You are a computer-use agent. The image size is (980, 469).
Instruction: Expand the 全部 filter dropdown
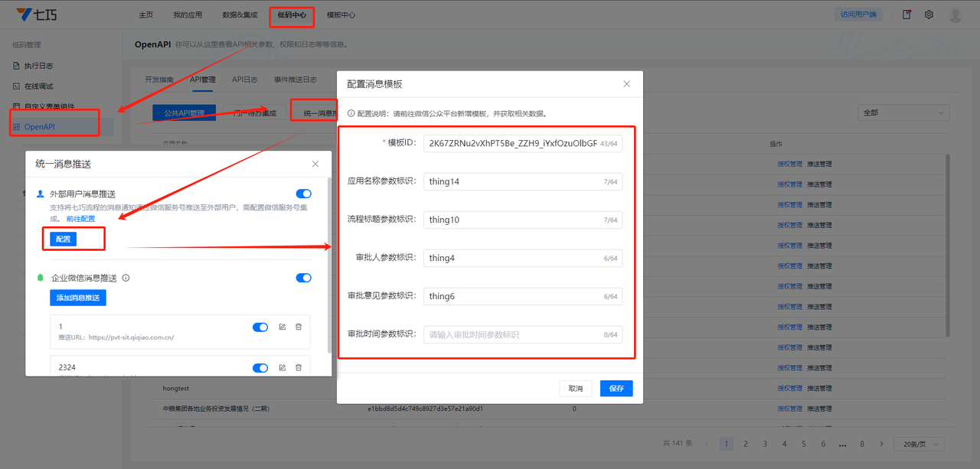(x=903, y=112)
